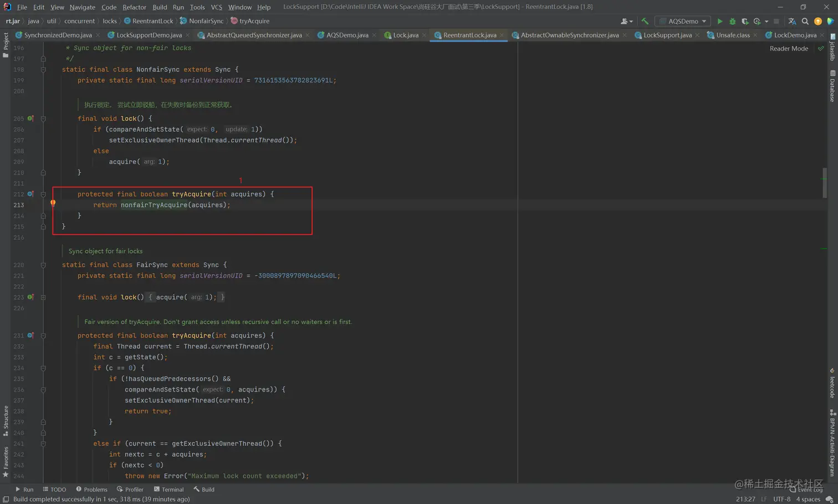This screenshot has width=838, height=504.
Task: Click the intention lightbulb on line 213
Action: click(x=53, y=203)
